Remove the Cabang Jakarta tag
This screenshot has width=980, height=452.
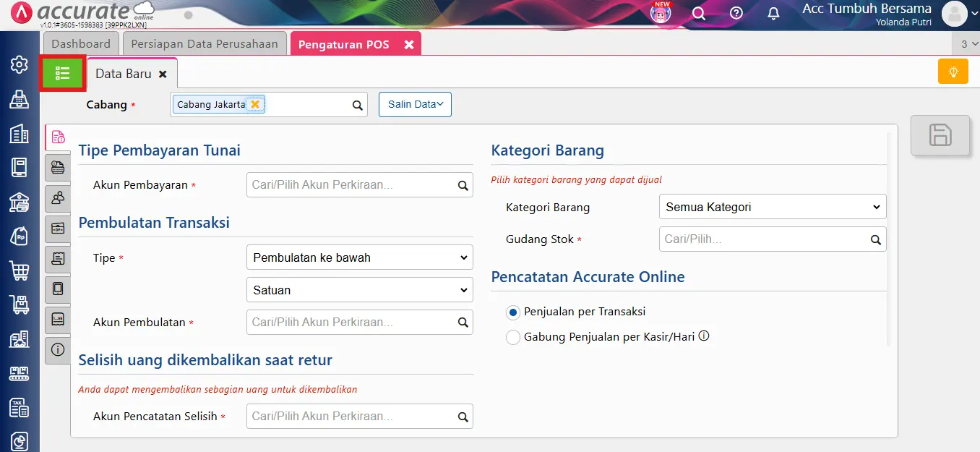click(255, 104)
